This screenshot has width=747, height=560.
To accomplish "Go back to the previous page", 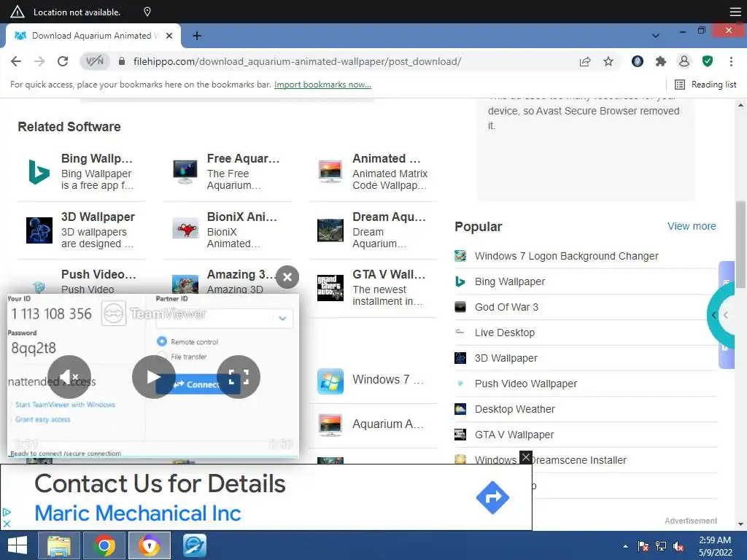I will pos(16,61).
